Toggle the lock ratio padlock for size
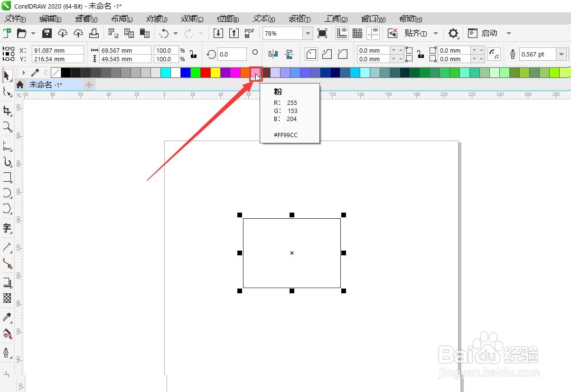The image size is (571, 392). click(x=193, y=54)
